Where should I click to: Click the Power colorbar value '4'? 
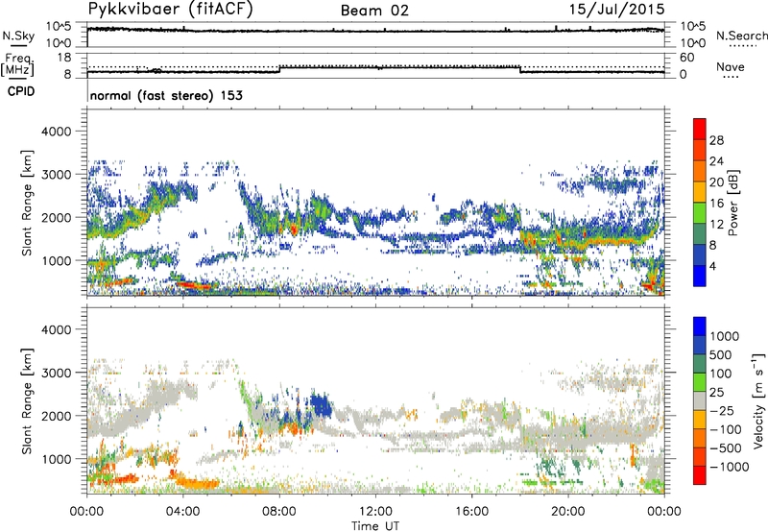[712, 266]
